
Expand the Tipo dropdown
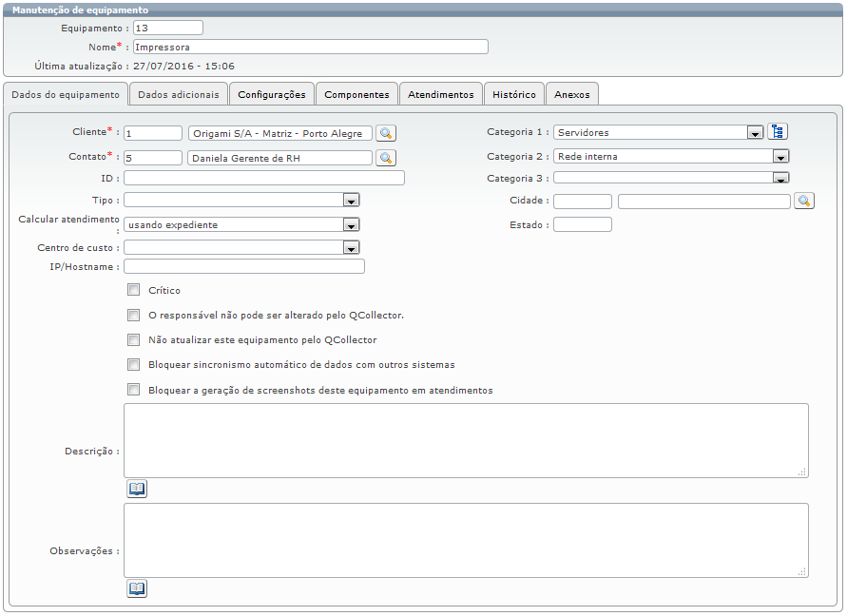click(351, 201)
